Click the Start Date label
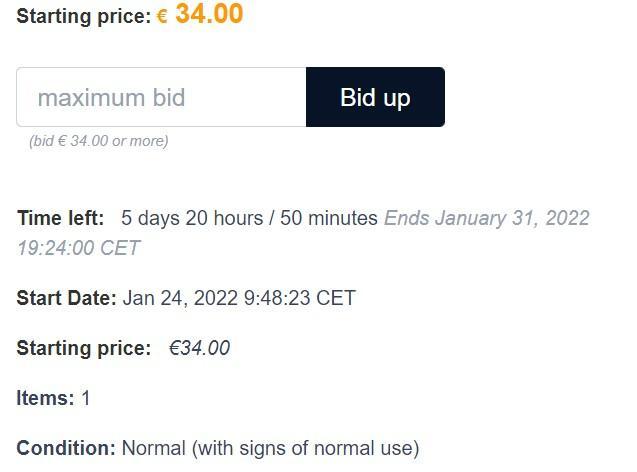Viewport: 637px width, 472px height. (x=67, y=298)
